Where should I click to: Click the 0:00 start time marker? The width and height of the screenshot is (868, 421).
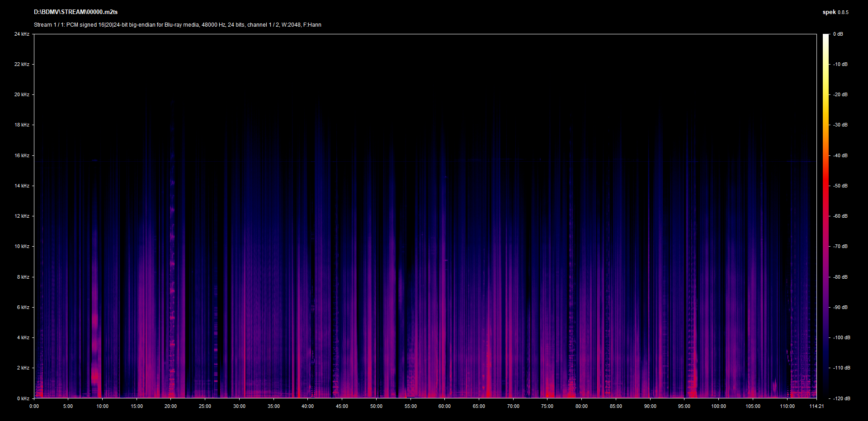pos(34,406)
